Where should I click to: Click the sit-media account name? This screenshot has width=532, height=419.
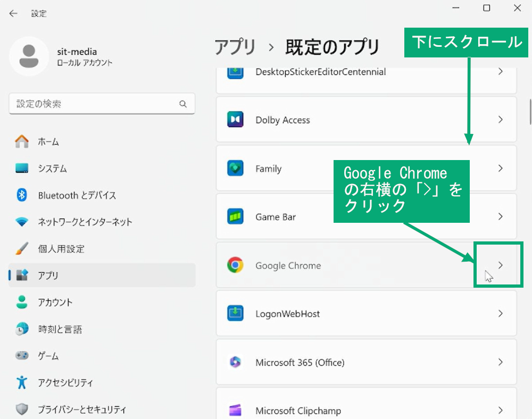77,52
